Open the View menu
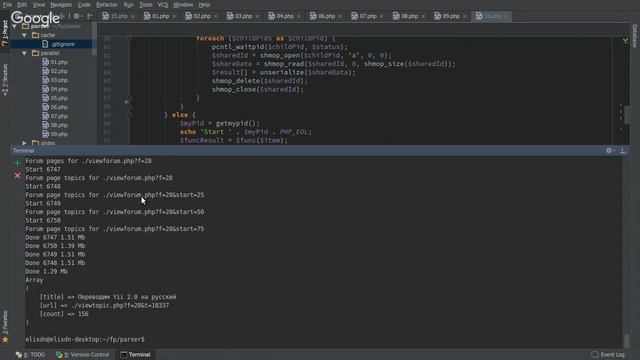640x360 pixels. (x=39, y=5)
